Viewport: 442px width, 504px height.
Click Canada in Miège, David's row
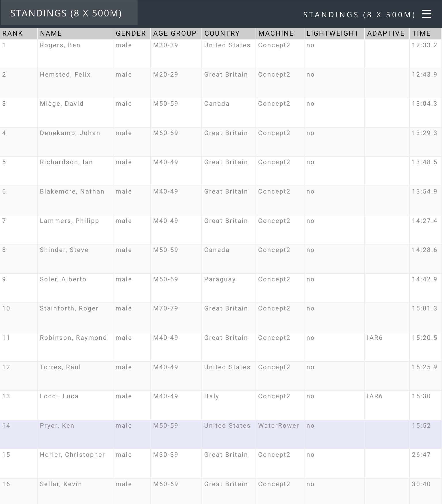click(x=217, y=104)
